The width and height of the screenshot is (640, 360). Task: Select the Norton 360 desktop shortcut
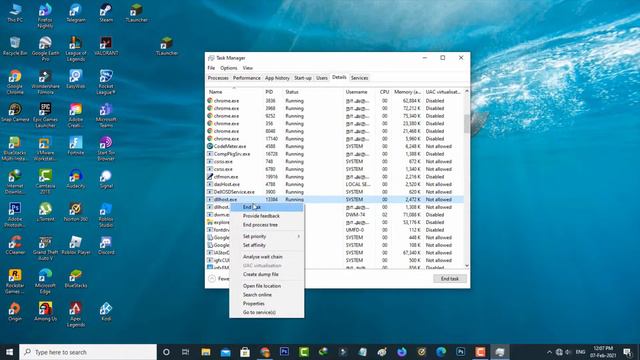tap(76, 212)
